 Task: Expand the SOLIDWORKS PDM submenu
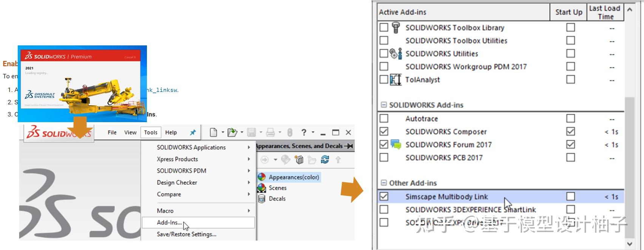click(198, 171)
